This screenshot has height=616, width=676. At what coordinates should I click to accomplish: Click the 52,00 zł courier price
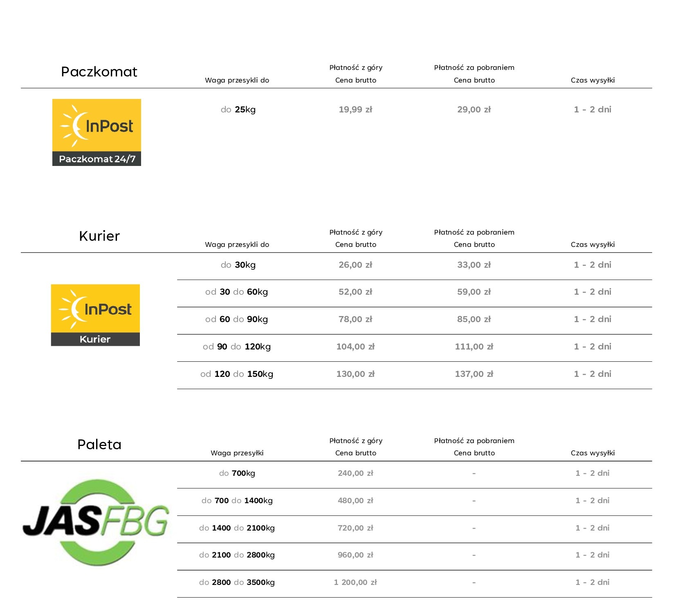(355, 292)
